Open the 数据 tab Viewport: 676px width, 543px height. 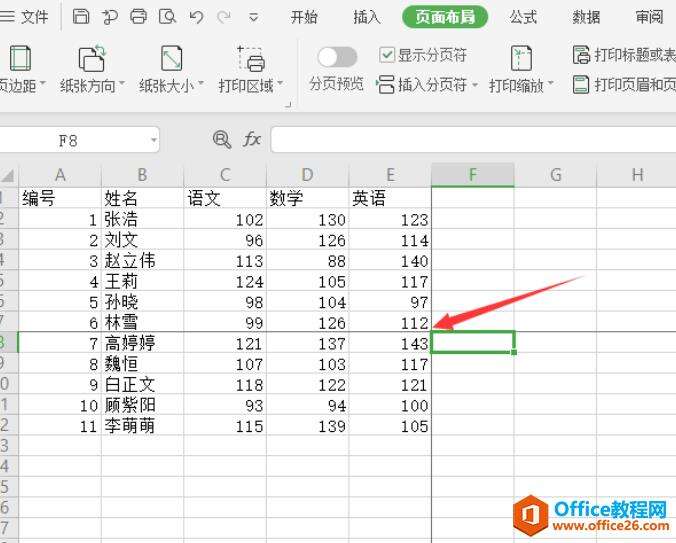click(586, 17)
